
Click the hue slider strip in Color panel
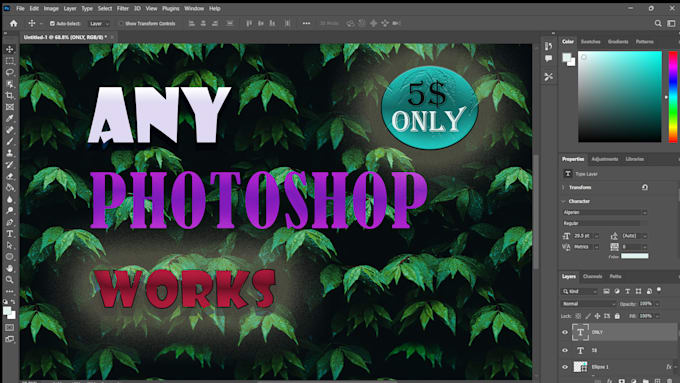673,97
